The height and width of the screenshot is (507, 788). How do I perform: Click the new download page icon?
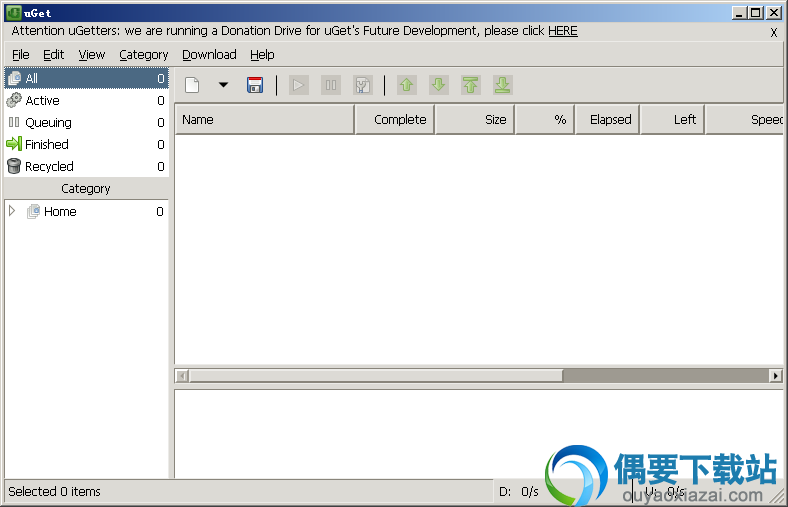point(192,85)
